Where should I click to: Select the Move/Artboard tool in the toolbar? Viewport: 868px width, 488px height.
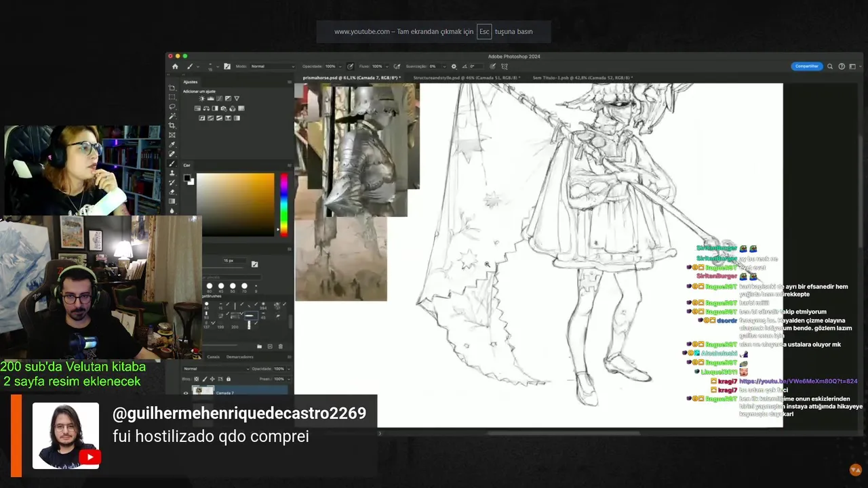click(172, 88)
